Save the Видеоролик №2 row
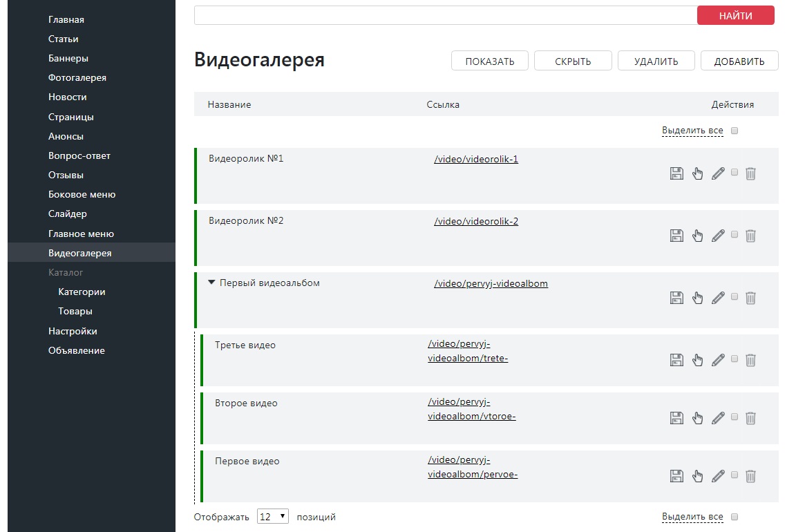Viewport: 805px width, 532px height. click(676, 236)
